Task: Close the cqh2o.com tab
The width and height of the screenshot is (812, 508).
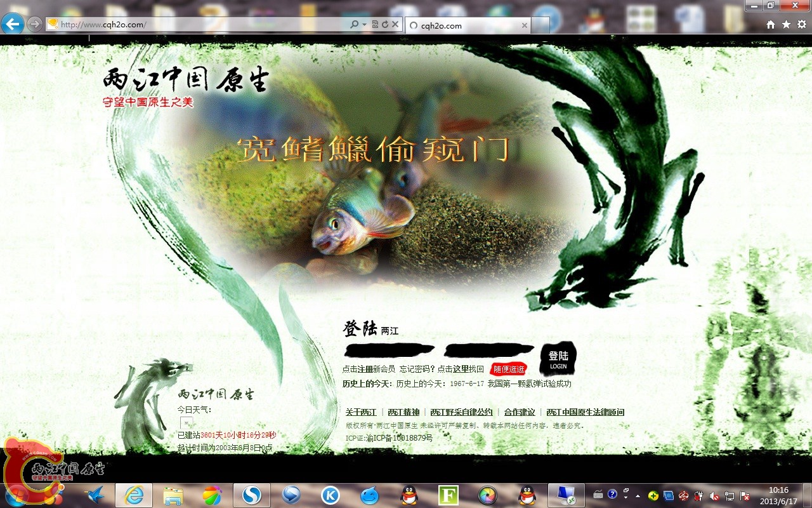Action: coord(524,25)
